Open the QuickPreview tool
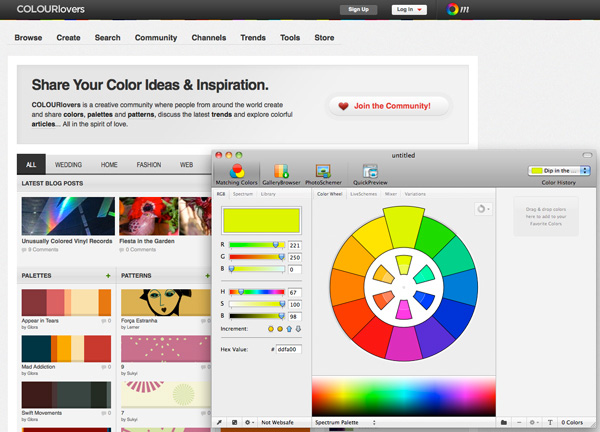The height and width of the screenshot is (432, 600). coord(370,174)
